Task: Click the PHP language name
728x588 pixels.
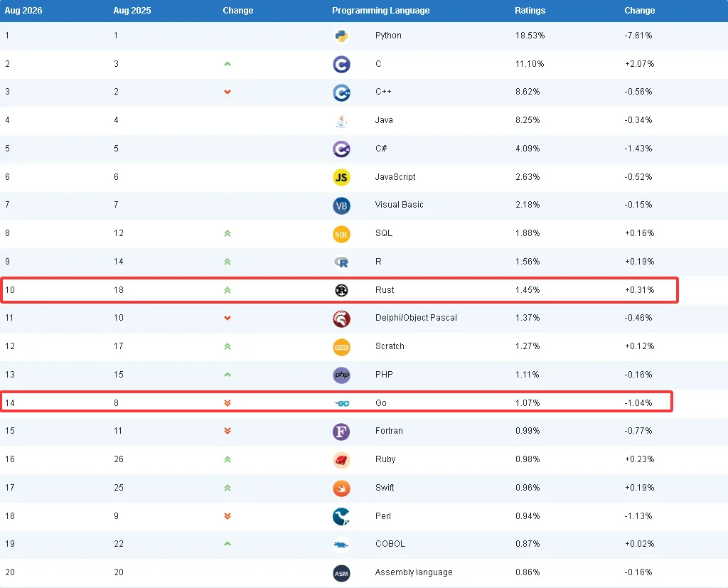Action: [384, 375]
